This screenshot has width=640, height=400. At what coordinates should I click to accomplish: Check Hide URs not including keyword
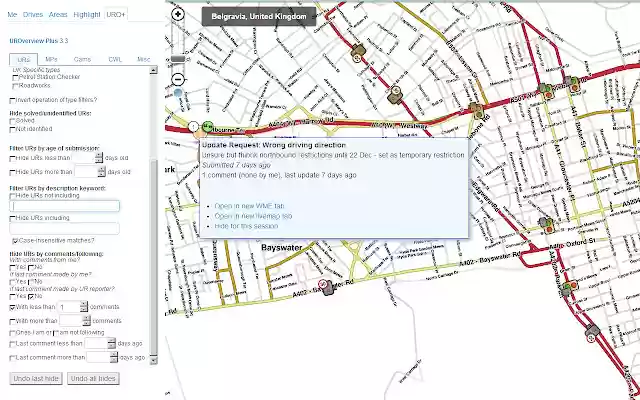[x=12, y=196]
